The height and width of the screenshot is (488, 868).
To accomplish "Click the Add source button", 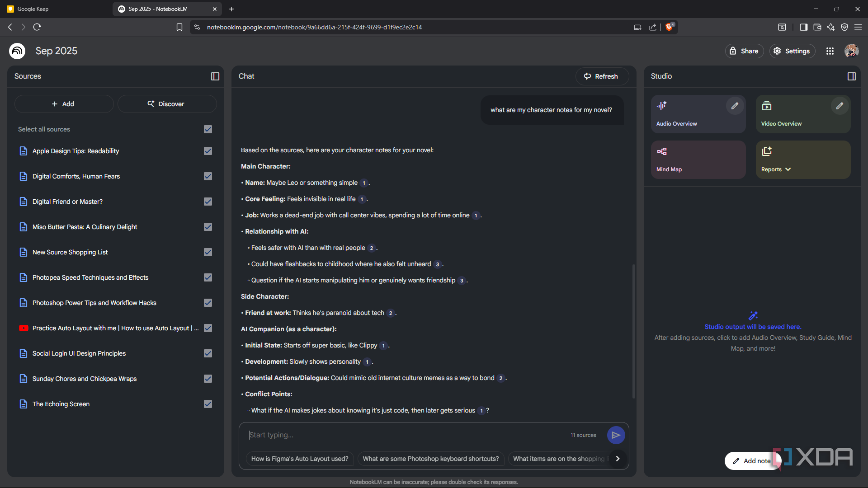I will pos(64,104).
